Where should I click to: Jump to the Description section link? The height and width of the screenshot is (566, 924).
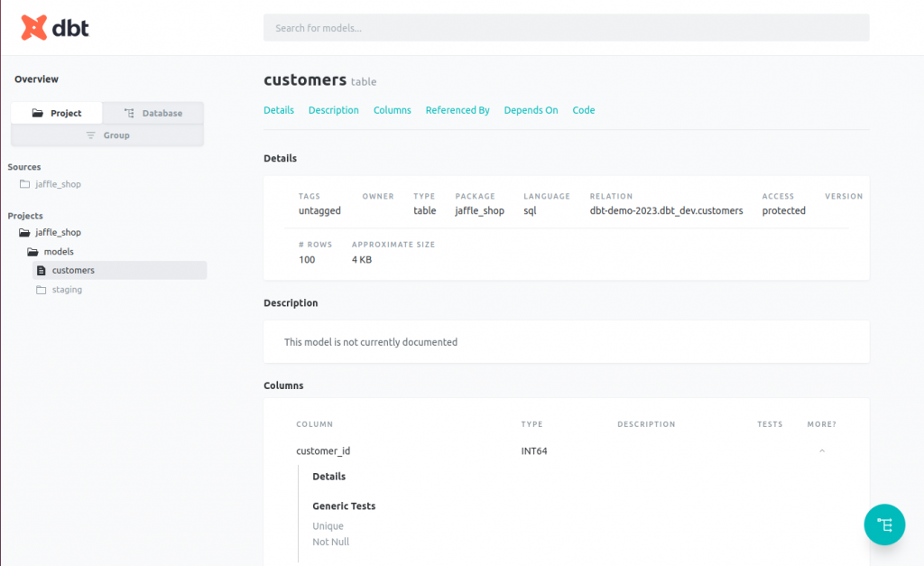point(334,110)
